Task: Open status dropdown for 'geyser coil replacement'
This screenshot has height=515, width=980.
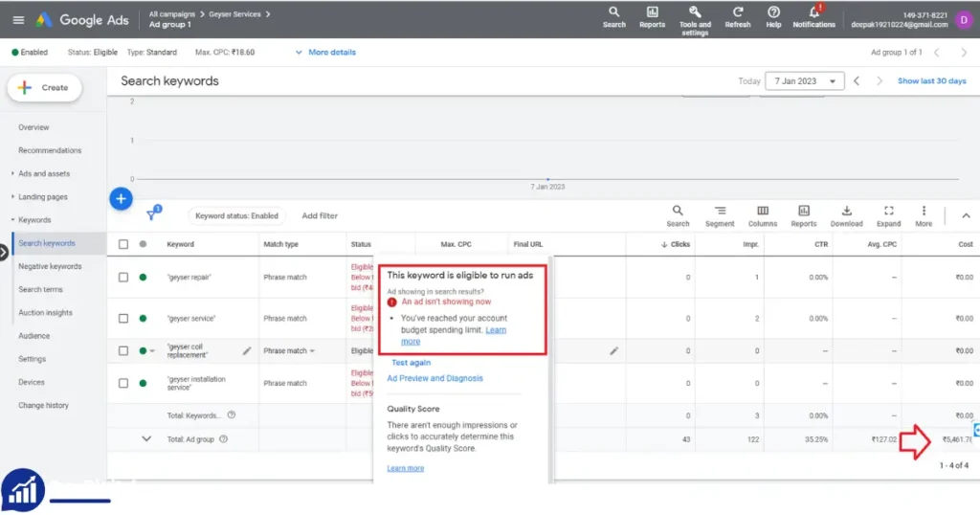Action: [x=146, y=350]
